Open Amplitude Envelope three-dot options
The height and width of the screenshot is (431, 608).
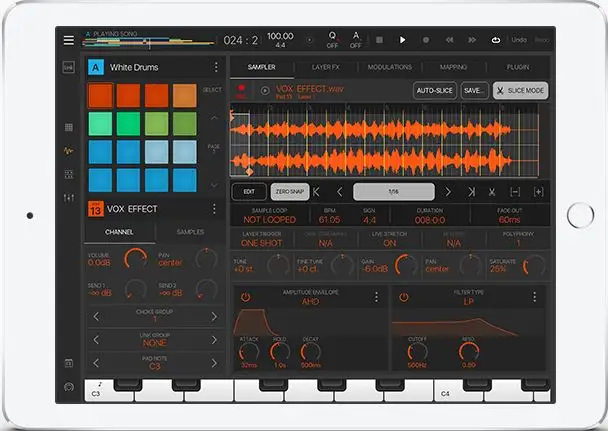[x=376, y=297]
